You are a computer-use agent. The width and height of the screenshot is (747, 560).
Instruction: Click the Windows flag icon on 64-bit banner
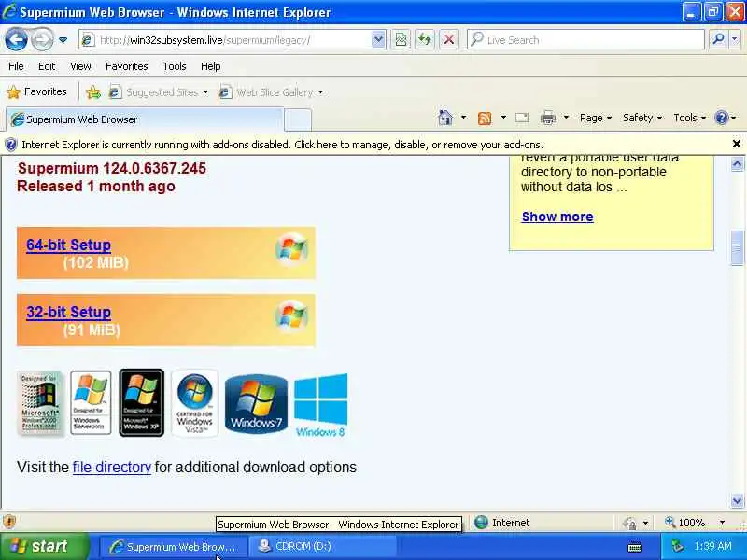coord(291,248)
